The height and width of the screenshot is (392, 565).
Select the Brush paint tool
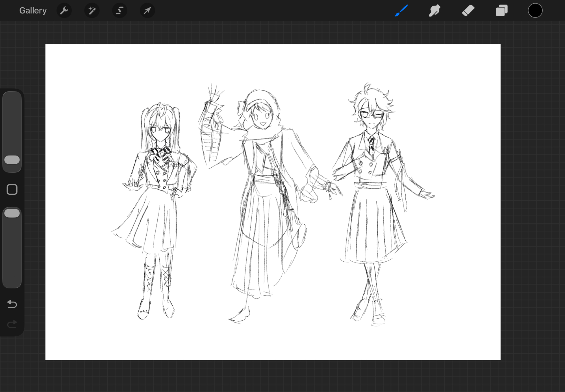coord(401,11)
